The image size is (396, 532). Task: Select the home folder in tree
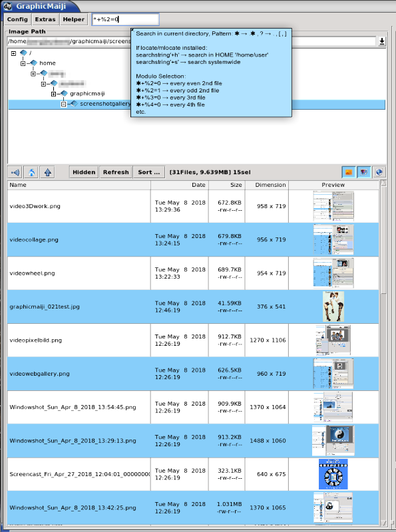coord(47,63)
